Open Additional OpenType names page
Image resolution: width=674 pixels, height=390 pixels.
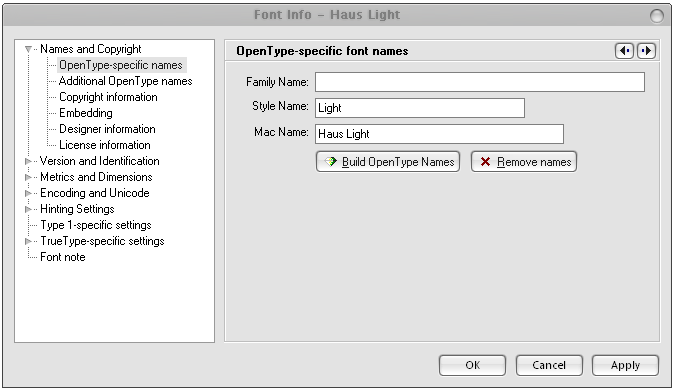pyautogui.click(x=126, y=81)
